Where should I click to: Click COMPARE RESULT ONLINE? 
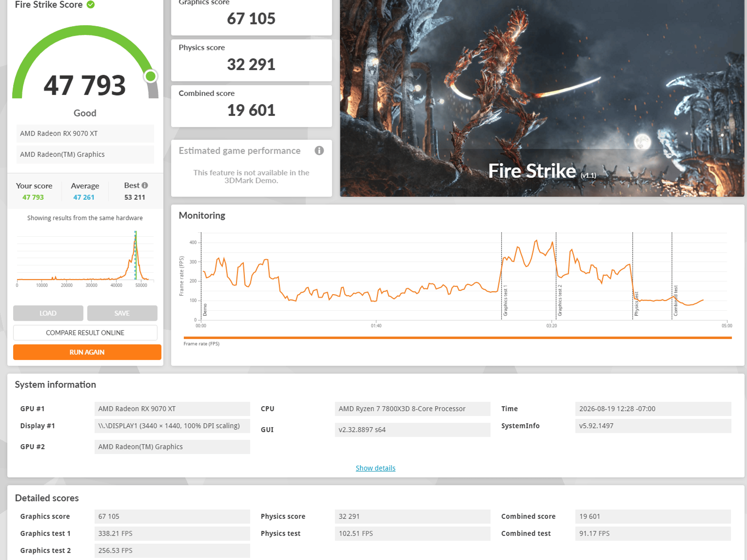(85, 332)
